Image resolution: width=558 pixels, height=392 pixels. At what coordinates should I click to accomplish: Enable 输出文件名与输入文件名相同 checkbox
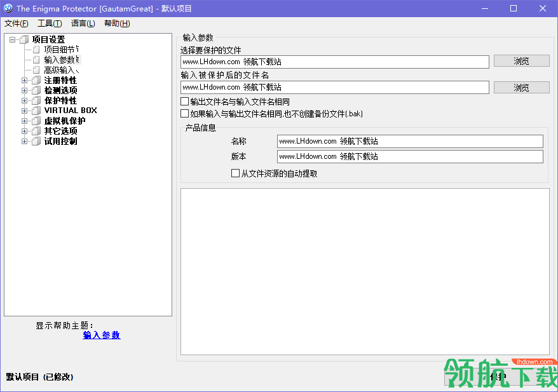point(185,102)
